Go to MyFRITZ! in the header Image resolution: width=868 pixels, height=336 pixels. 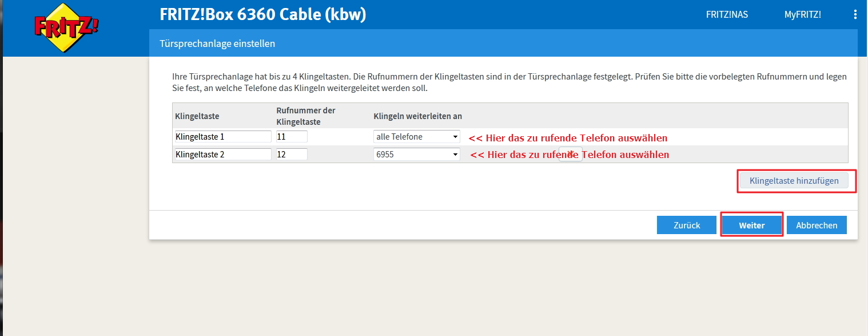pyautogui.click(x=802, y=15)
